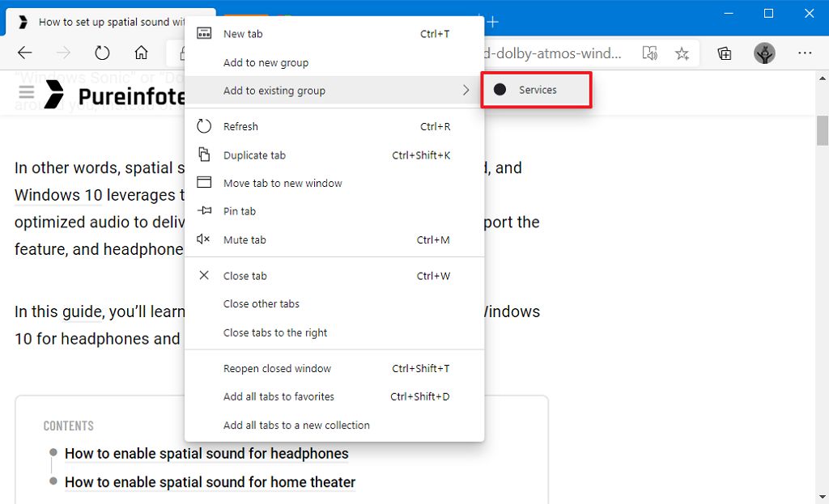The image size is (829, 504).
Task: Choose Mute tab entry
Action: coord(334,239)
